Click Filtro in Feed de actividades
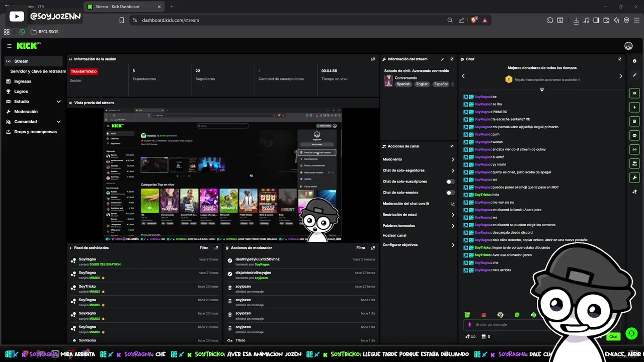 click(x=204, y=248)
